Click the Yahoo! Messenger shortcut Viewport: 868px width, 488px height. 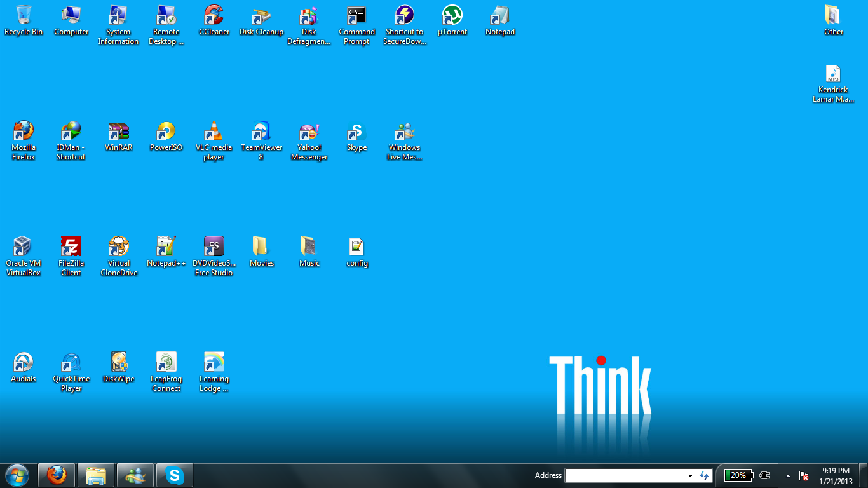(x=309, y=132)
